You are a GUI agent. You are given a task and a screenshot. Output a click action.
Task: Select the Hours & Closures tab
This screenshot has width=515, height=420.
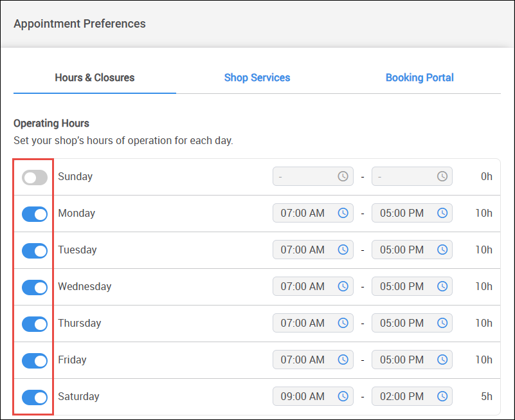pos(95,78)
